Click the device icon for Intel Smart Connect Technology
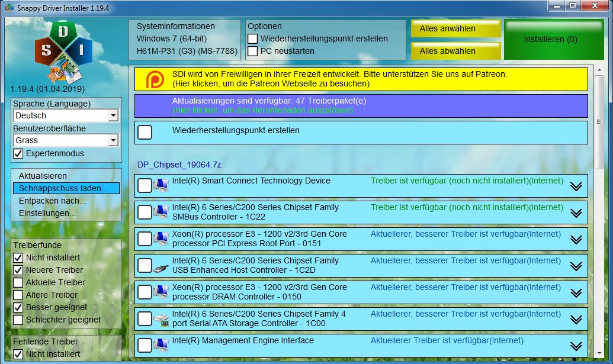The image size is (613, 364). click(x=161, y=185)
